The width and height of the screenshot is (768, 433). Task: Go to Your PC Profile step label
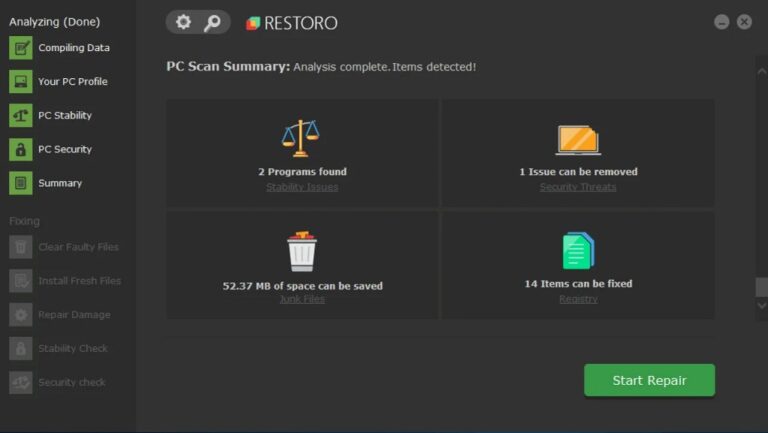tap(73, 82)
